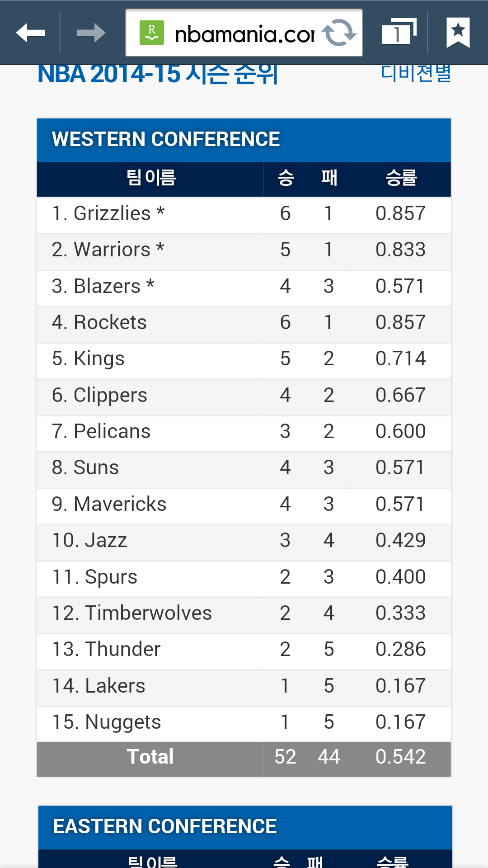Image resolution: width=488 pixels, height=868 pixels.
Task: Tap the Eastern Conference table title
Action: tap(165, 826)
